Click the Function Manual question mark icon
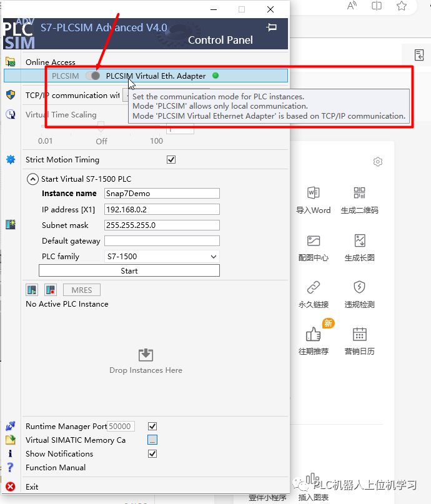Image resolution: width=431 pixels, height=504 pixels. [x=10, y=467]
